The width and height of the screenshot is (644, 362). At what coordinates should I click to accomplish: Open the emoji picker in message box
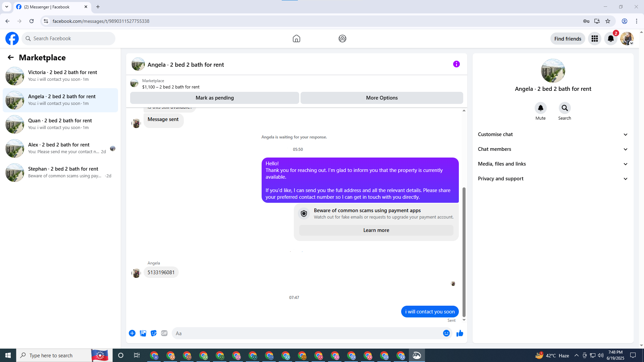[446, 333]
